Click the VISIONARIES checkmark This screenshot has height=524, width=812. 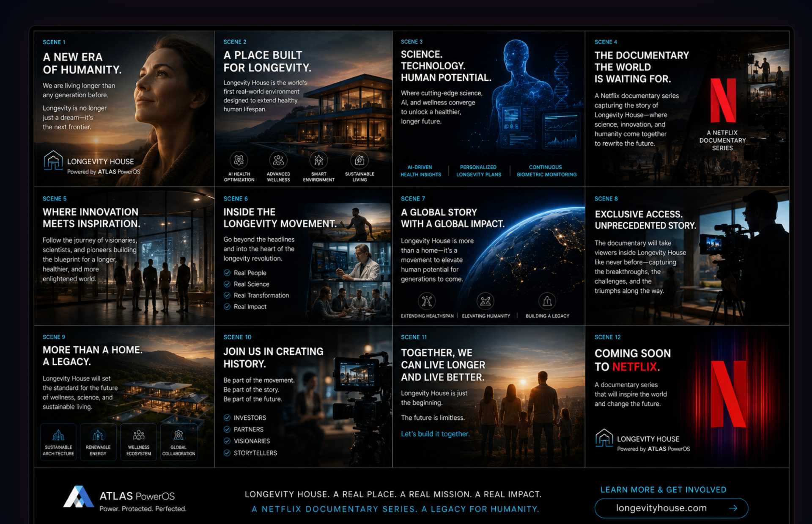pos(227,441)
